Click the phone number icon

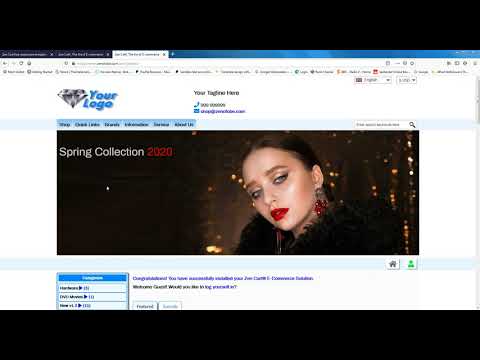pyautogui.click(x=196, y=105)
